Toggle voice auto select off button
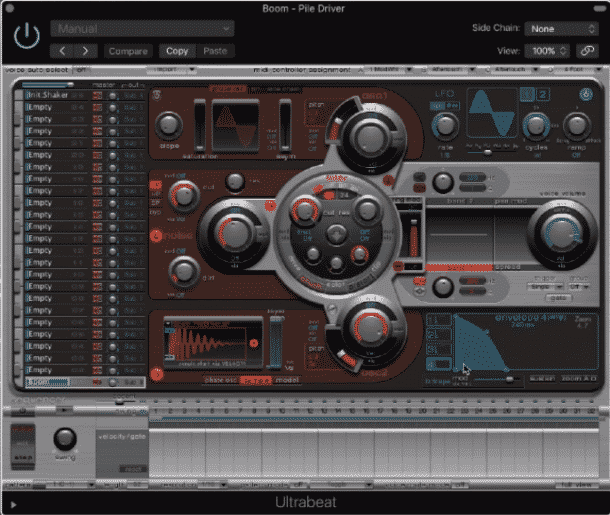This screenshot has height=515, width=610. point(82,70)
